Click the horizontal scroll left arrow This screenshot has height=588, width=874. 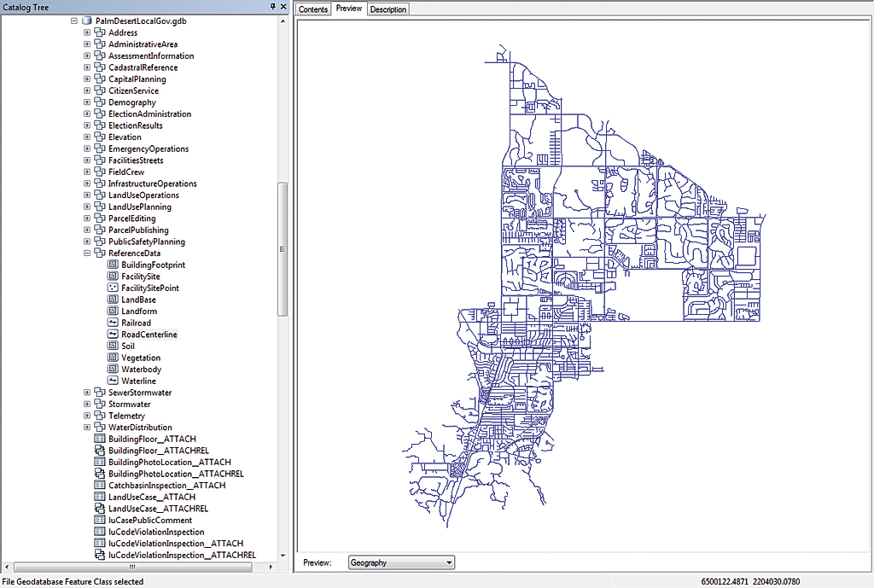pyautogui.click(x=6, y=567)
